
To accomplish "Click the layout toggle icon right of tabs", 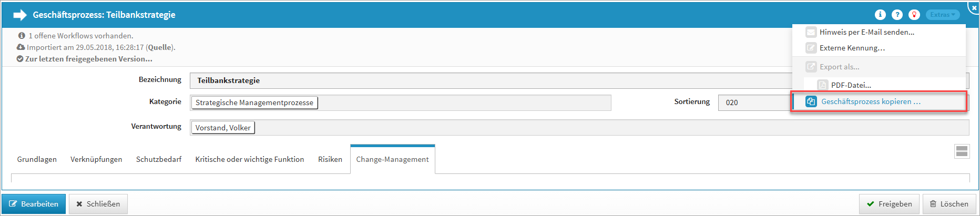I will click(962, 151).
